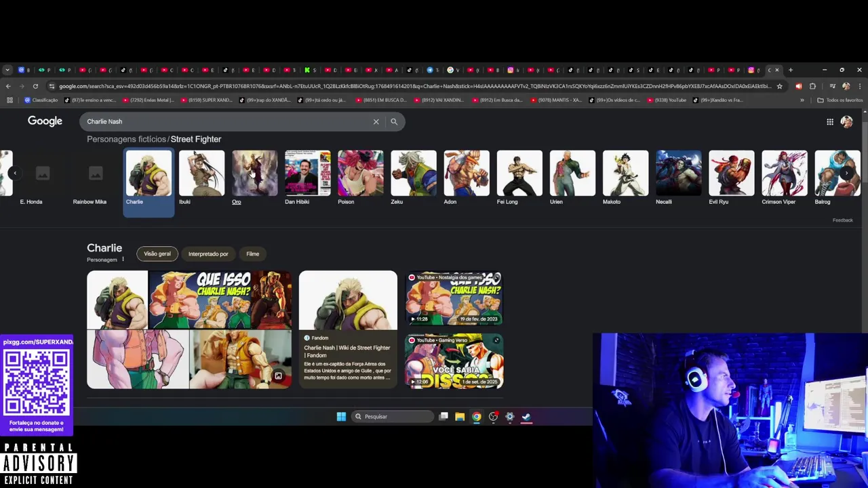
Task: Go back with browser back arrow
Action: (8, 86)
